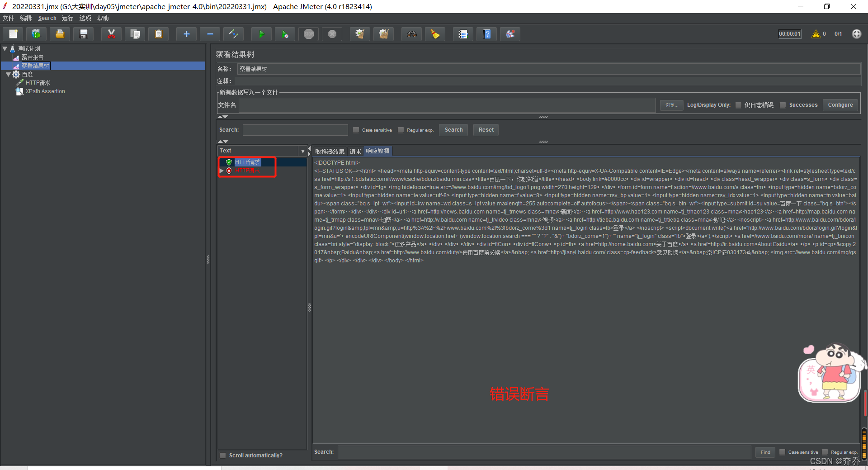Click Start no pauses icon
868x470 pixels.
(x=285, y=34)
